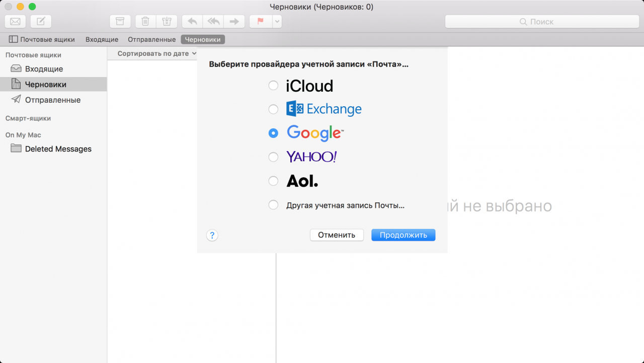Compose a new message with pencil icon
The height and width of the screenshot is (363, 644).
point(41,22)
